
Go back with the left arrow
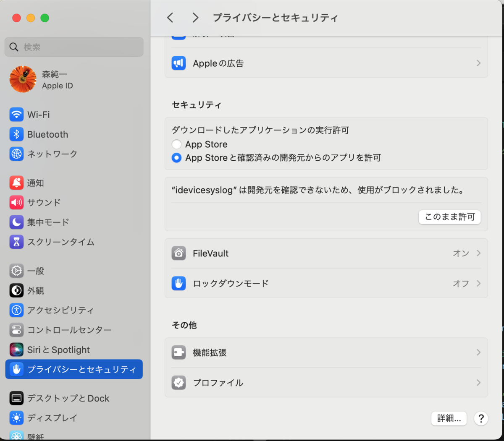(170, 18)
